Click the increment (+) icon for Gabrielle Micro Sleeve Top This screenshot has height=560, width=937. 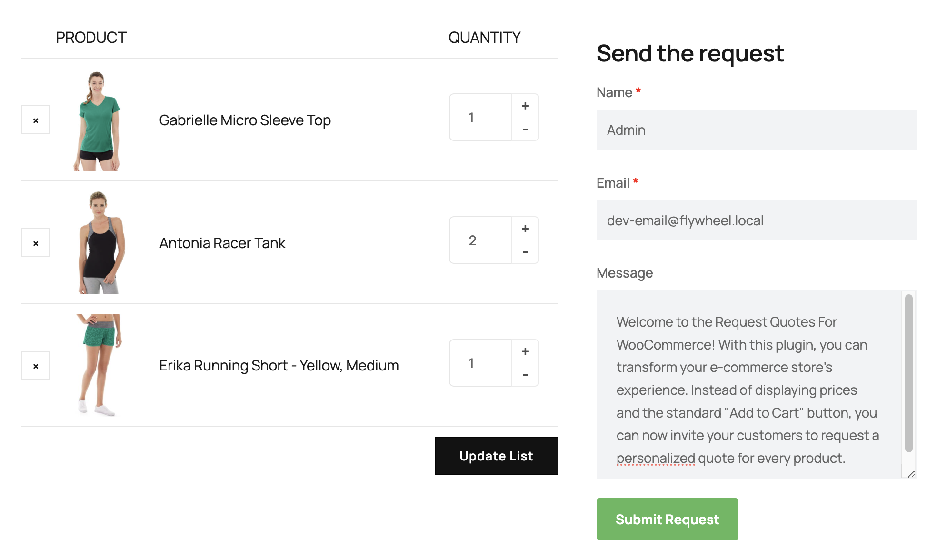[525, 105]
